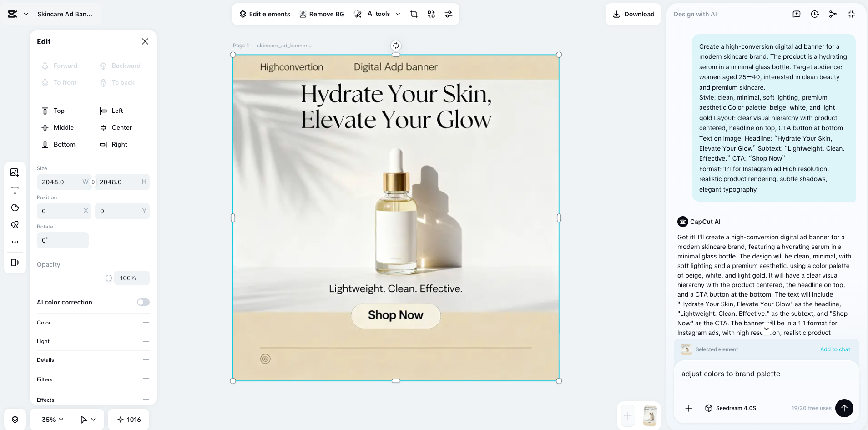Open the Stickers tool
This screenshot has height=430, width=868.
click(x=15, y=207)
